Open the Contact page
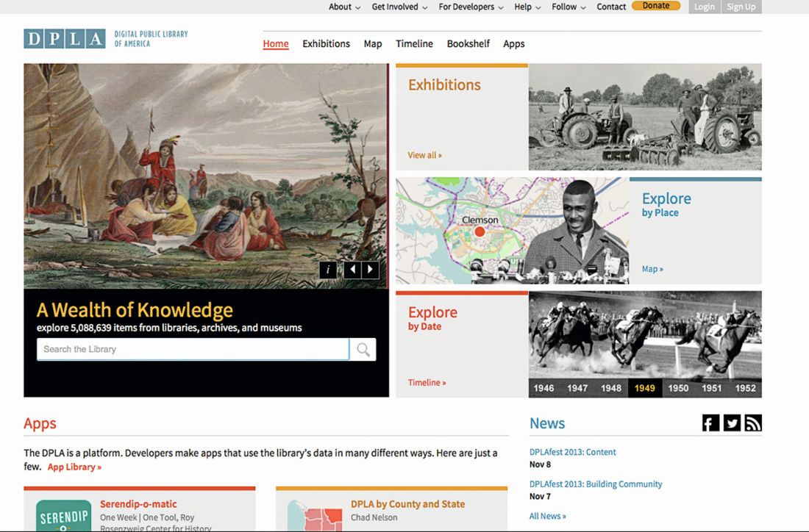The height and width of the screenshot is (532, 809). [x=611, y=7]
